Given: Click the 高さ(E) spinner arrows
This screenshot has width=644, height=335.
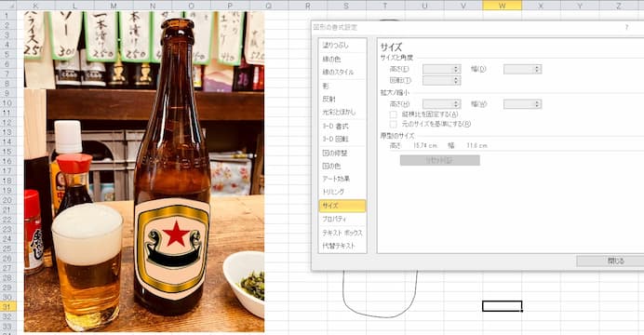Looking at the screenshot, I should click(x=456, y=69).
